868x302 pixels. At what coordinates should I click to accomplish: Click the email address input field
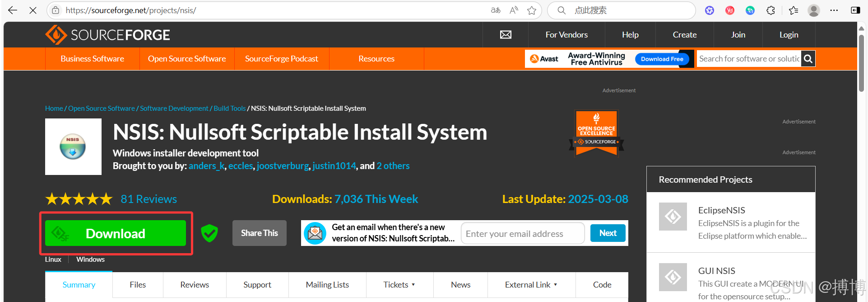coord(523,233)
